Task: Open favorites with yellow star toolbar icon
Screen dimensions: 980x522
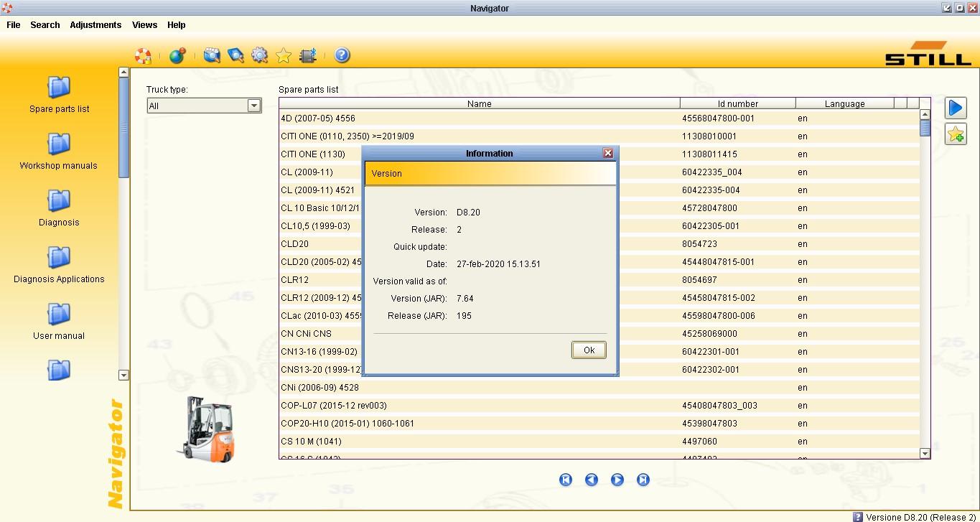Action: click(284, 55)
